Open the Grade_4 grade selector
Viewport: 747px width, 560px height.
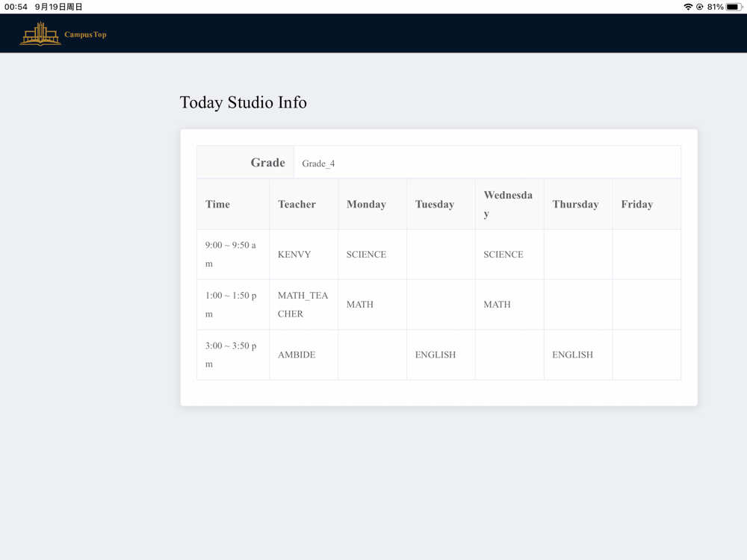click(487, 162)
